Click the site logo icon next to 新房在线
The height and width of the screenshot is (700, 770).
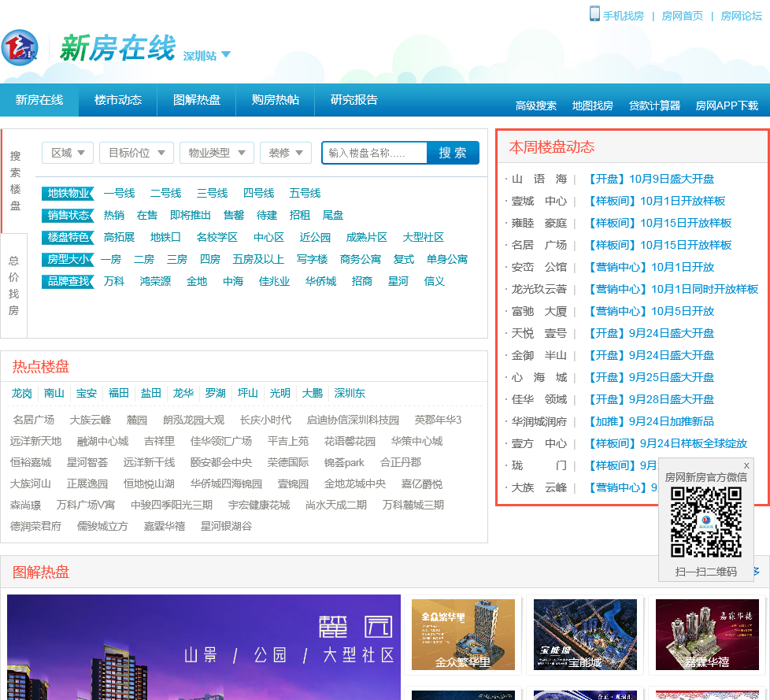tap(20, 48)
